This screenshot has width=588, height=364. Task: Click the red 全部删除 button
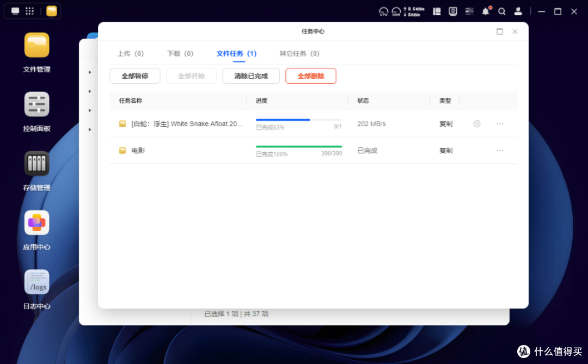311,76
